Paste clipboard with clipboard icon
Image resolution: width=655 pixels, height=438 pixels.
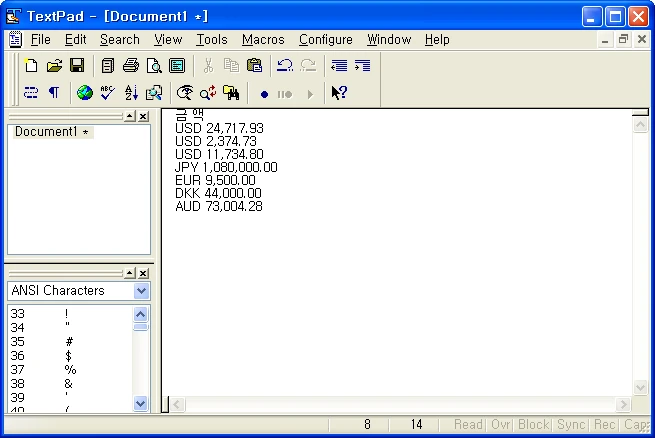point(254,66)
